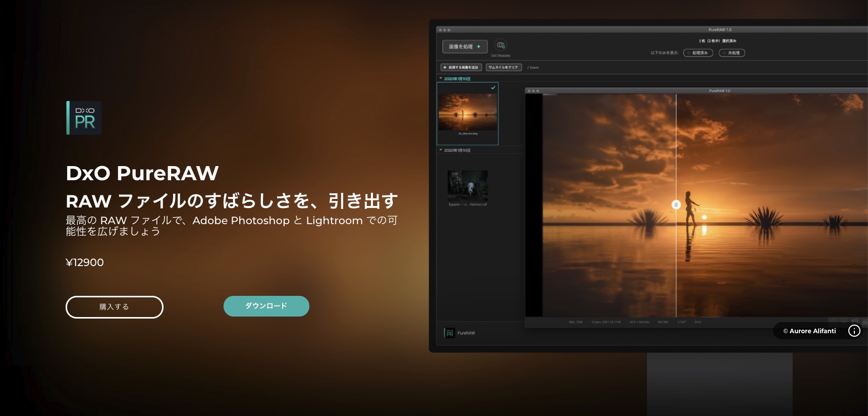This screenshot has height=416, width=868.
Task: Toggle the 処理済み filter
Action: tap(698, 53)
